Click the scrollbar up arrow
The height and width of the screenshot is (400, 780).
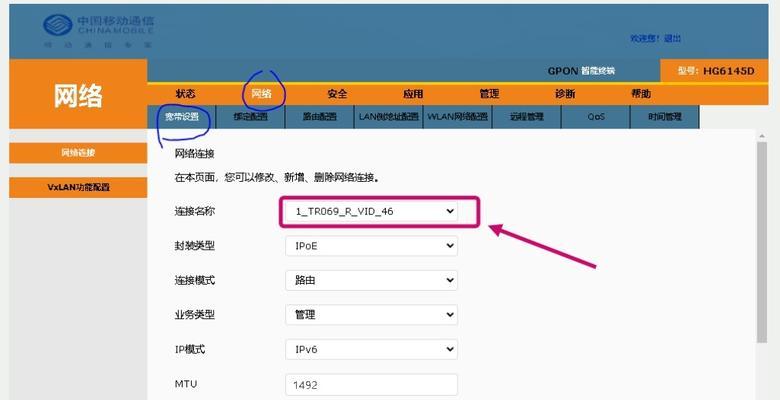[762, 136]
